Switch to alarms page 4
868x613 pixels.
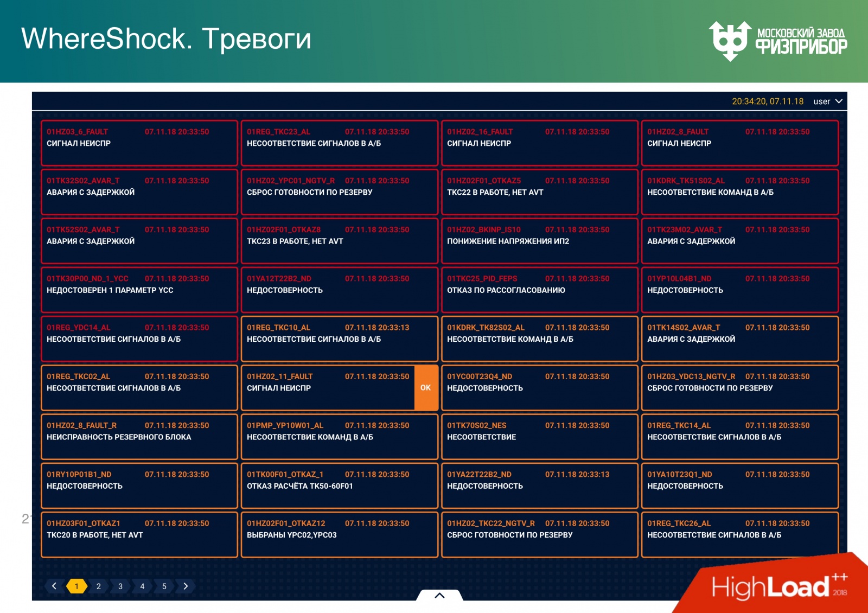coord(142,586)
